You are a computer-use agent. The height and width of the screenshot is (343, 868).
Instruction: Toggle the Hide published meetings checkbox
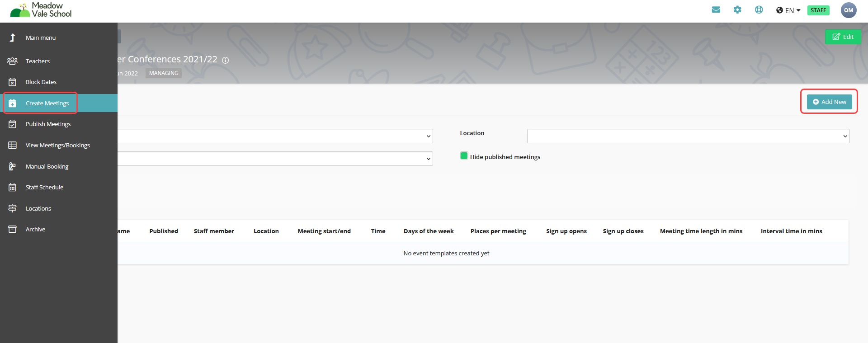tap(464, 156)
